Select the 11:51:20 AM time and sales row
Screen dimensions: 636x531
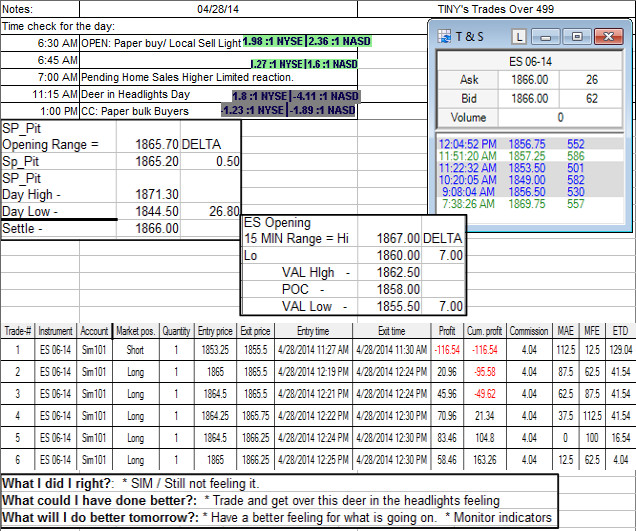click(x=530, y=156)
